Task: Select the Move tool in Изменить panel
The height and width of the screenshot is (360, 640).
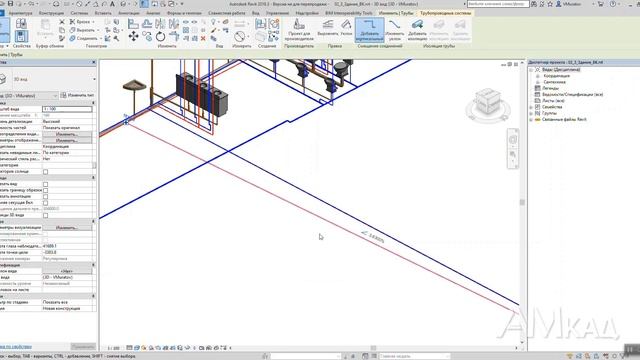Action: click(133, 36)
